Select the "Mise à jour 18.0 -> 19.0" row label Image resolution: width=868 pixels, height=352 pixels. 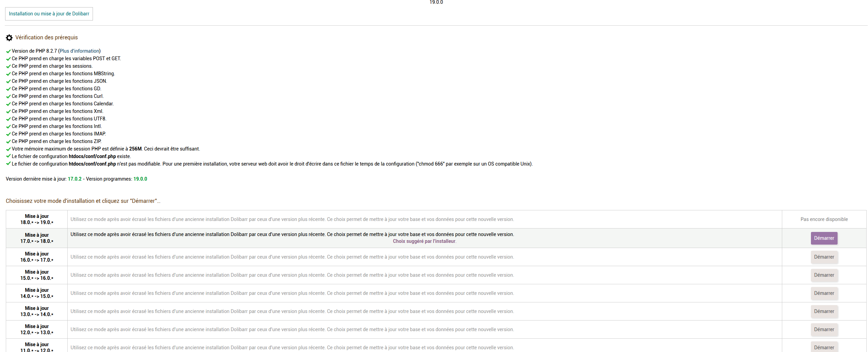pyautogui.click(x=37, y=219)
